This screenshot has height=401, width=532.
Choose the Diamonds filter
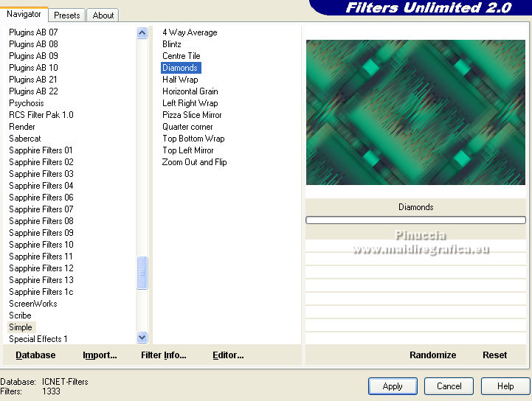tap(180, 68)
